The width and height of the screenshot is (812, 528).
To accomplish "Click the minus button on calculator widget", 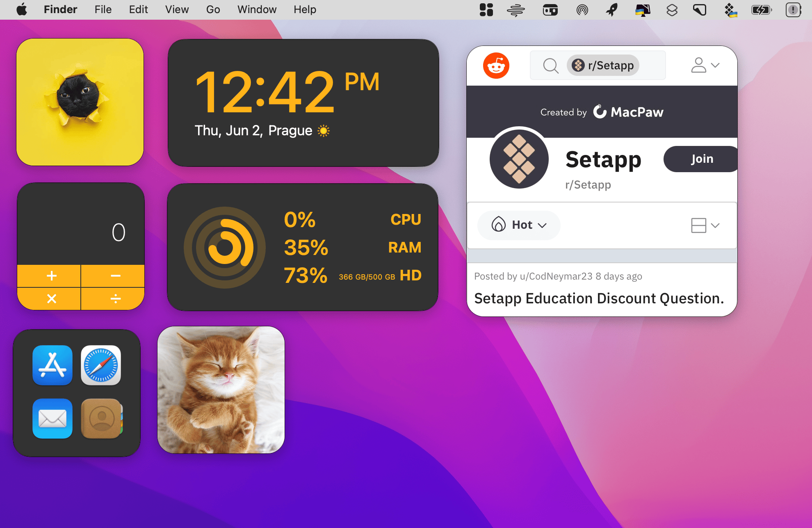I will (x=113, y=275).
